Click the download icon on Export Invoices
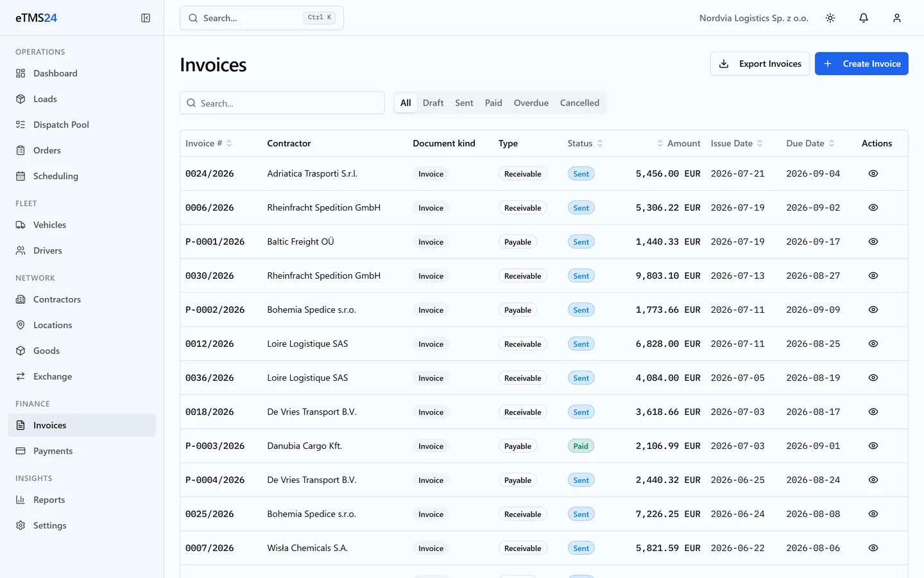 (724, 64)
